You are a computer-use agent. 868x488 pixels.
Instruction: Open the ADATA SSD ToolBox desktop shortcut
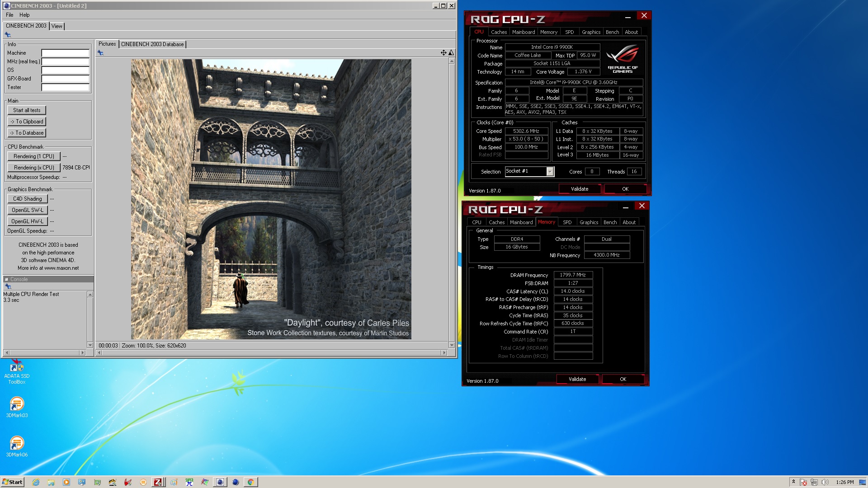(x=17, y=372)
